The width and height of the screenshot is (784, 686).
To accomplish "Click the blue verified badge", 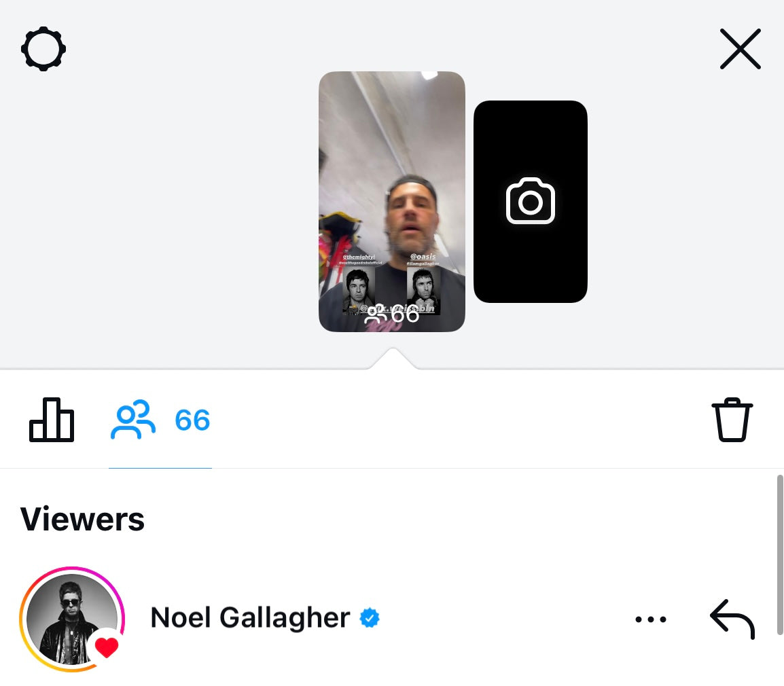I will (x=370, y=618).
